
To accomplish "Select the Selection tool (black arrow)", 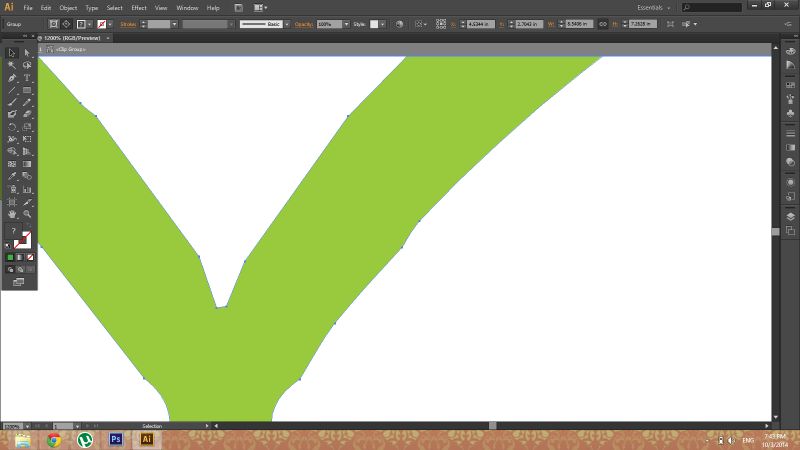I will point(12,53).
